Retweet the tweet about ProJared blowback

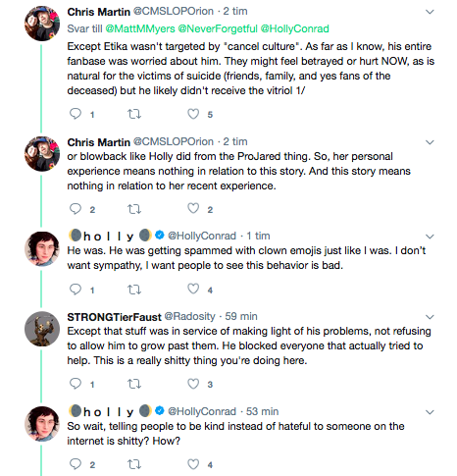[134, 209]
